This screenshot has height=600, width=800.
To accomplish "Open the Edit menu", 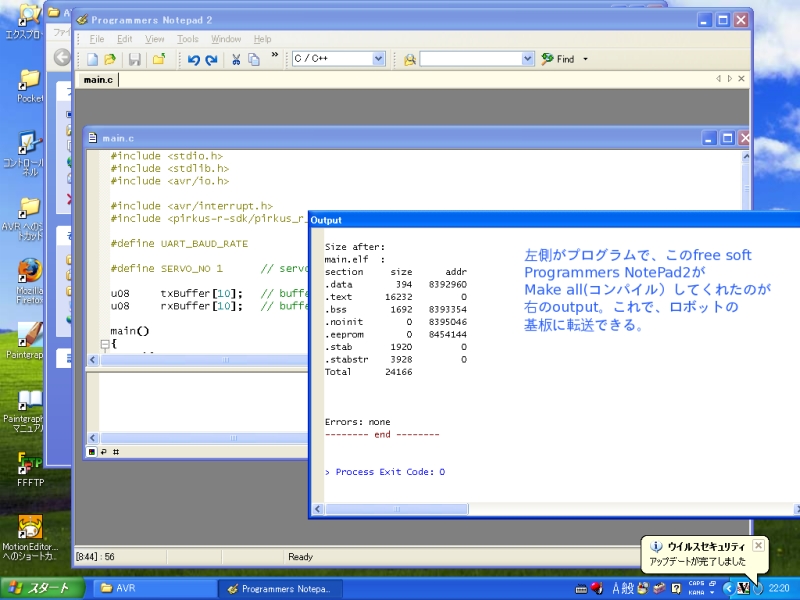I will click(124, 39).
